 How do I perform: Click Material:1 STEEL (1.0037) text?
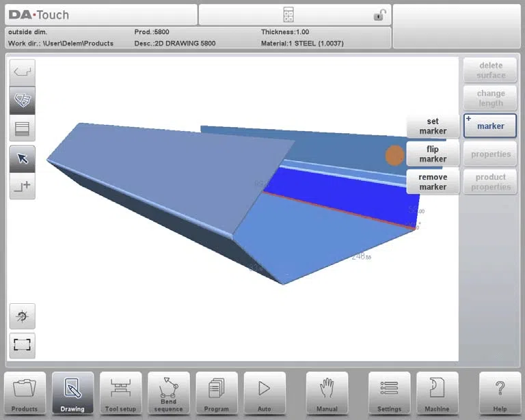(x=302, y=44)
